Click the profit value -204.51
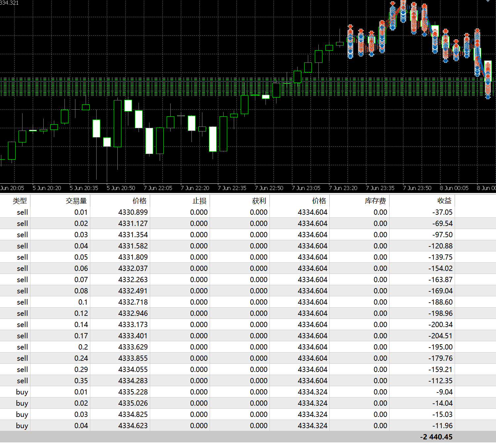The image size is (496, 448). [x=440, y=336]
